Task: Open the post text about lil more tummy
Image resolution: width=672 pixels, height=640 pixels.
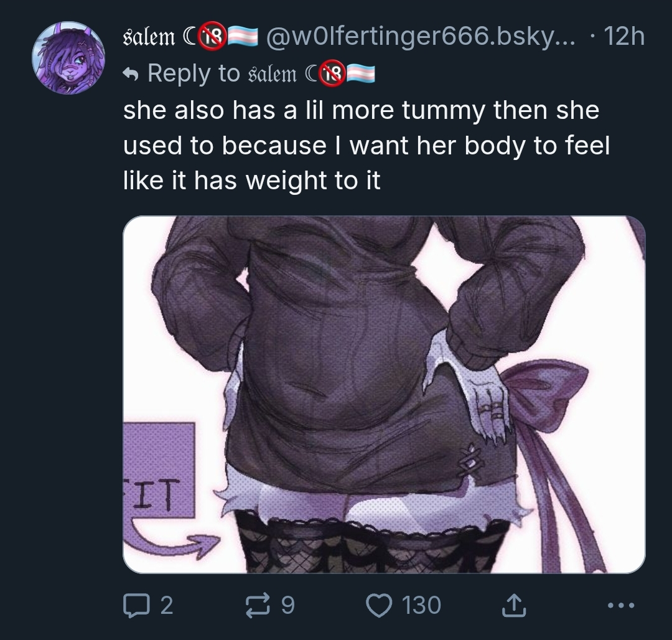Action: 366,145
